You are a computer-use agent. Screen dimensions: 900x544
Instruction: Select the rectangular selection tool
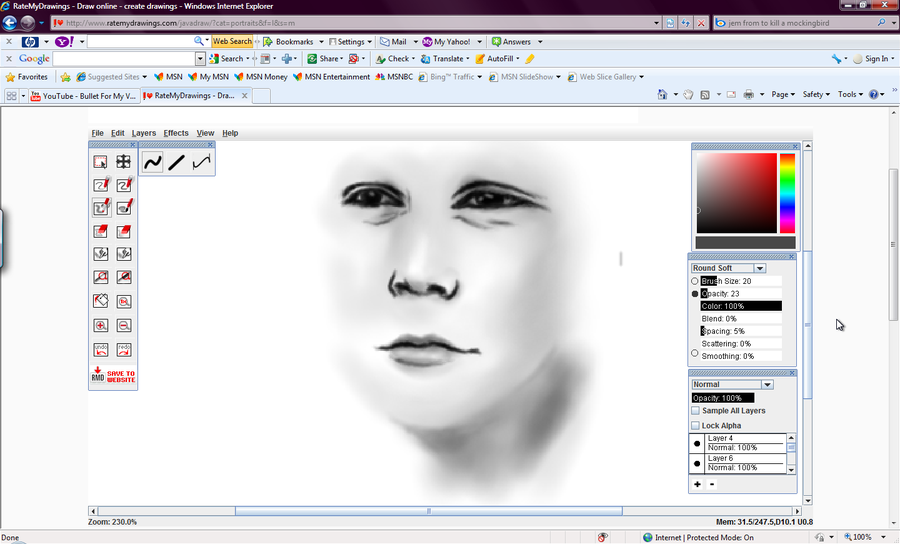(101, 161)
